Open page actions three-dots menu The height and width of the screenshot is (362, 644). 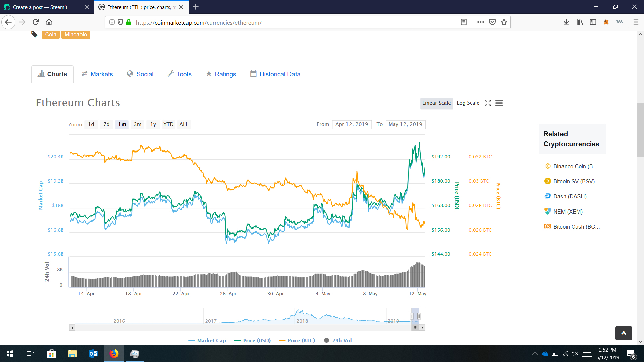coord(480,22)
